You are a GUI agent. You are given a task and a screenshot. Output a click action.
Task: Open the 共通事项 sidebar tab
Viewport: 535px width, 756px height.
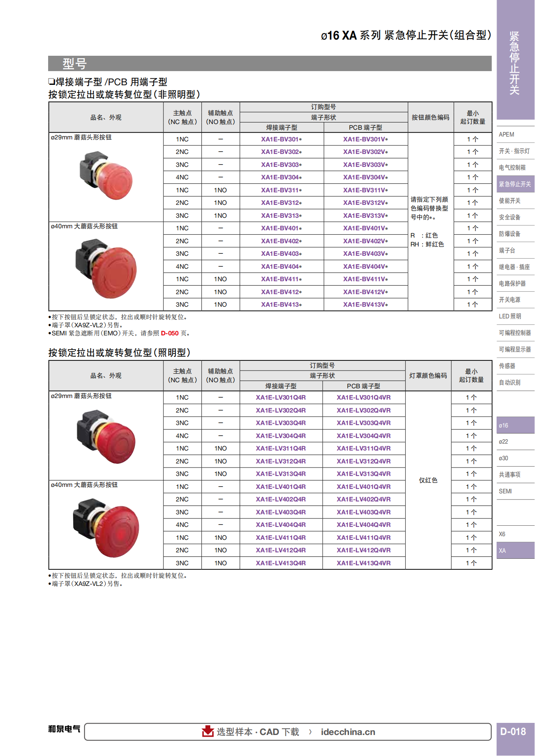516,475
